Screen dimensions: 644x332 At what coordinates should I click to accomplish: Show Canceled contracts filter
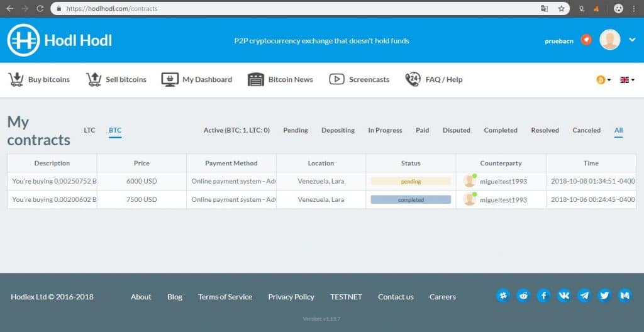pos(587,130)
